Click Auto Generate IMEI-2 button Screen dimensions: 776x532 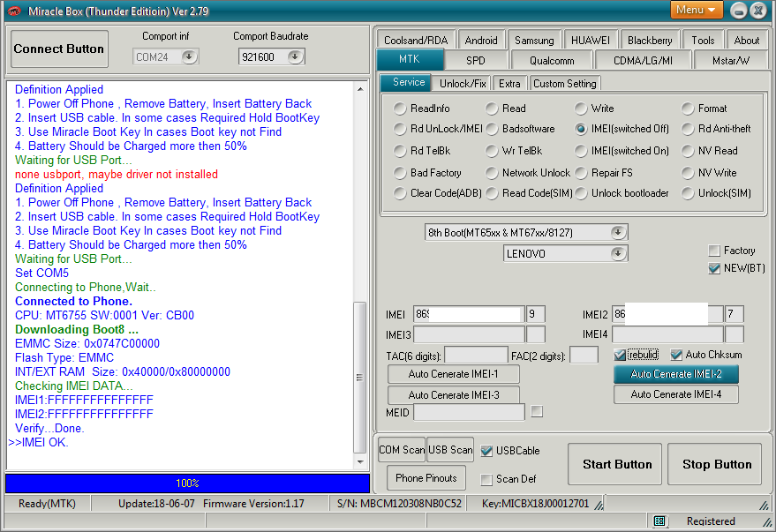click(x=676, y=374)
